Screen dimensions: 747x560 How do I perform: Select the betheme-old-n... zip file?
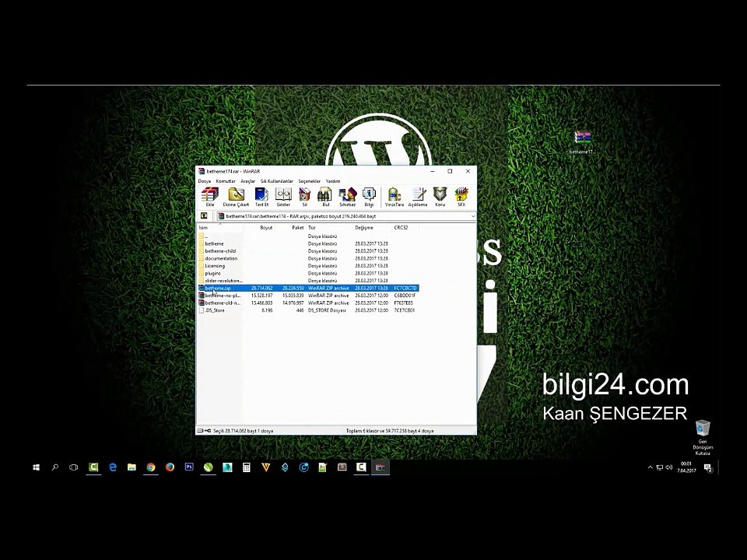click(308, 303)
